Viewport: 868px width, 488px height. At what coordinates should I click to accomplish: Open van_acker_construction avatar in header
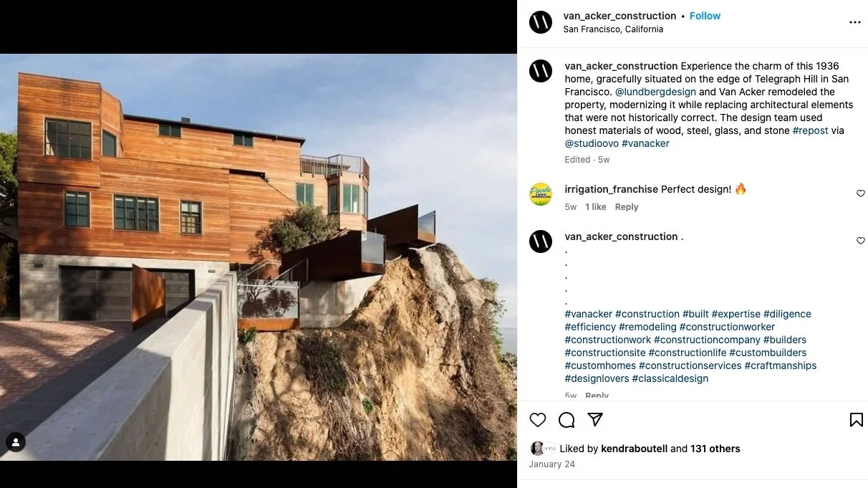541,22
